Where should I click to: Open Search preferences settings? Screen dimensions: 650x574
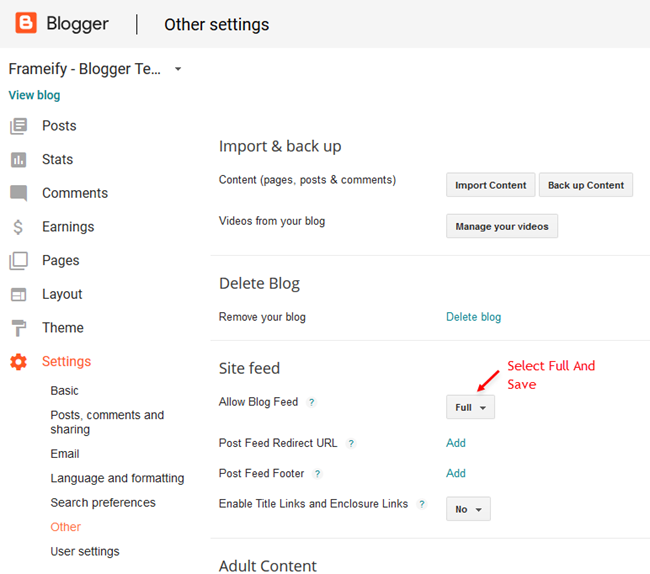coord(103,503)
